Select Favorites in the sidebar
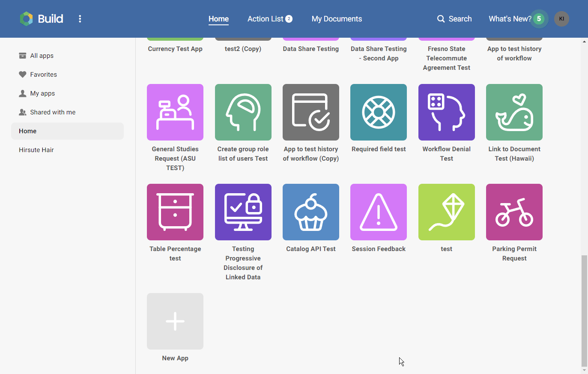Screen dimensions: 588x374 click(44, 74)
